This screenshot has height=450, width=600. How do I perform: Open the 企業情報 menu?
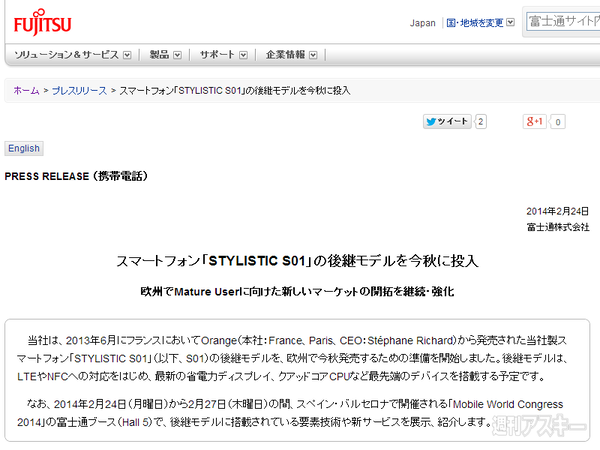coord(285,55)
